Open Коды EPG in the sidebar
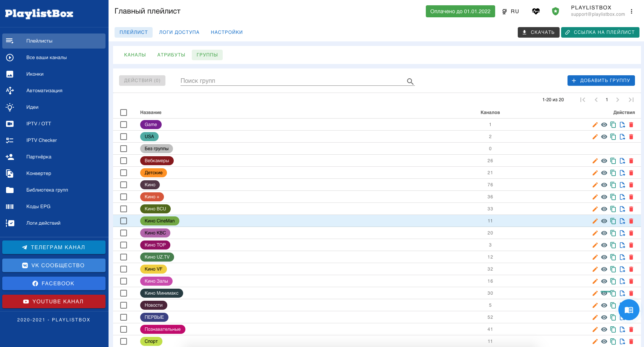 click(x=54, y=207)
